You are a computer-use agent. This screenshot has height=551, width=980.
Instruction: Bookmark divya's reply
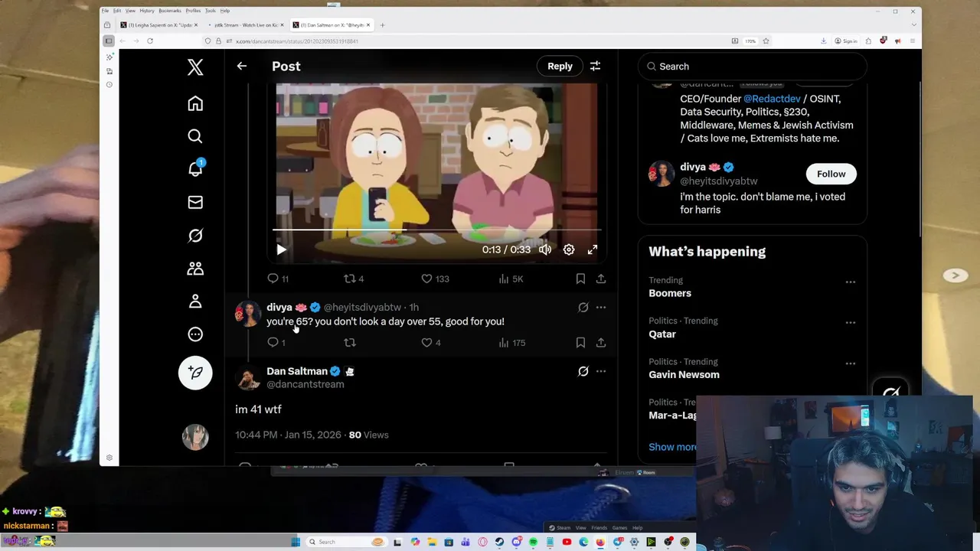coord(580,343)
